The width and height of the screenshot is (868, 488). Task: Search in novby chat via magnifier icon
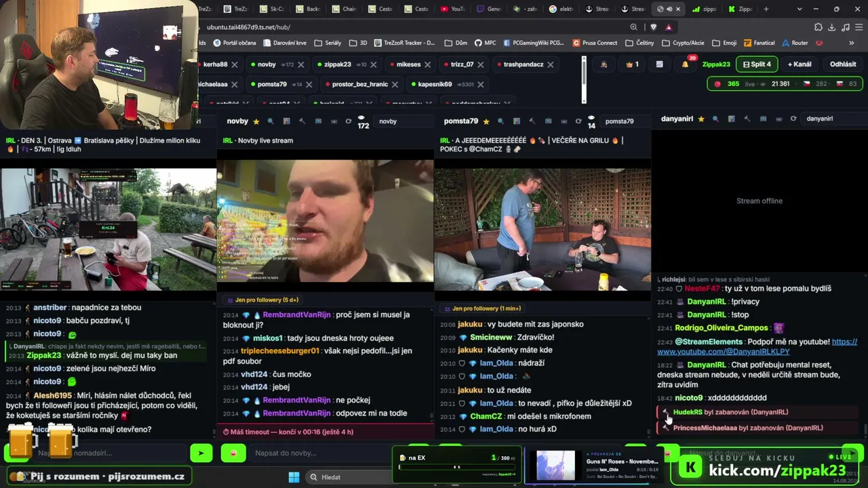(x=271, y=121)
